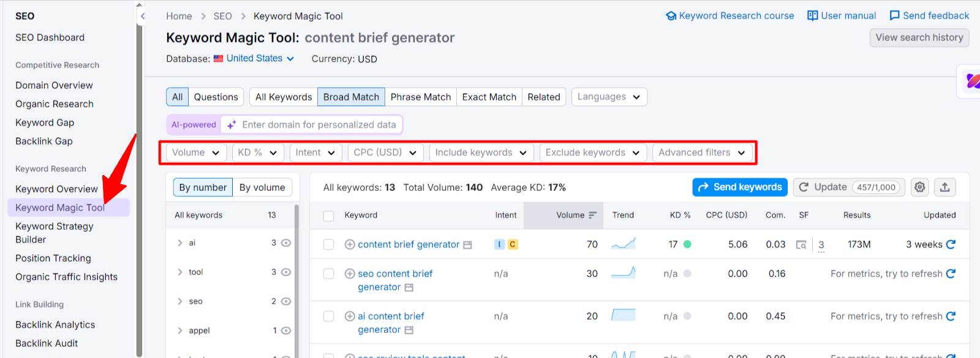Toggle the eye icon for seo group
Screen dimensions: 980x358
[x=286, y=302]
